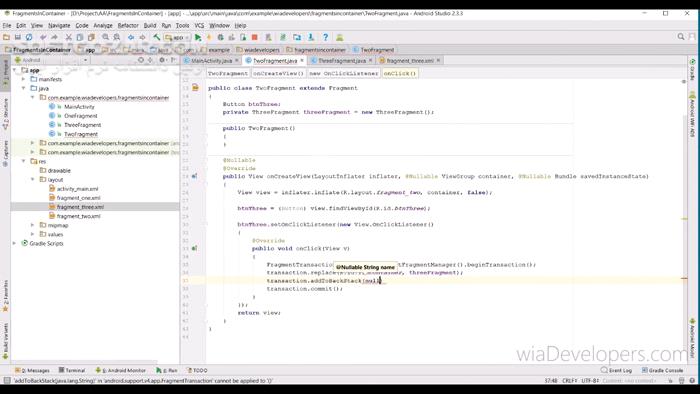Run the app with green play button
700x394 pixels.
198,37
